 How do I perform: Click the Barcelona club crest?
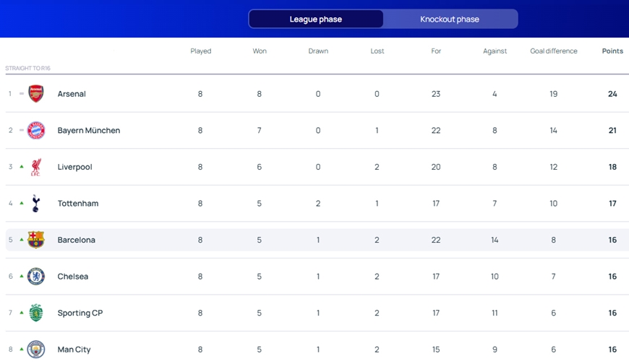(36, 240)
